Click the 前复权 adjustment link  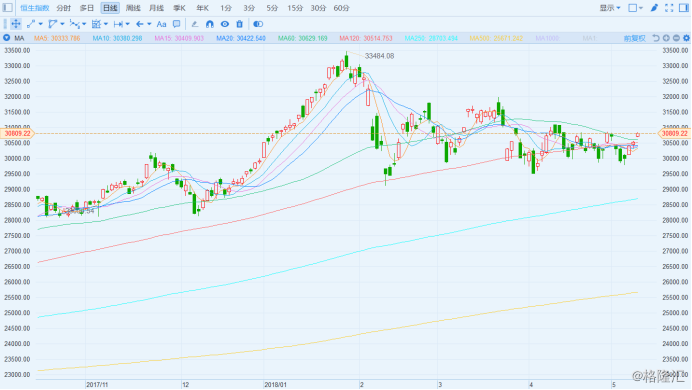(634, 38)
